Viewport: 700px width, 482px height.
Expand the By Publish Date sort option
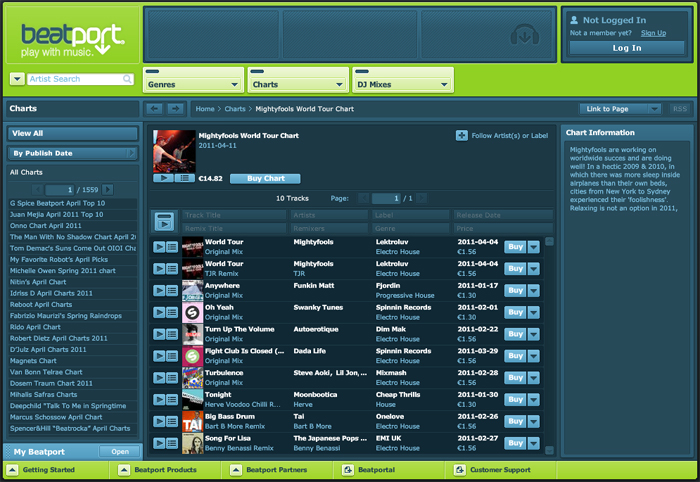[x=73, y=153]
